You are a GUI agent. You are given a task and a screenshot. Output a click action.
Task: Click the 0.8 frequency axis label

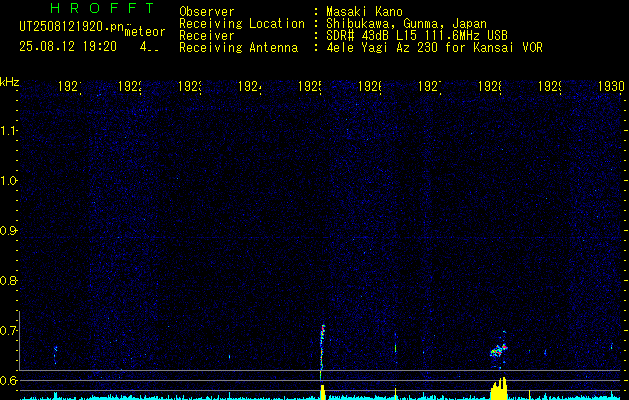[x=8, y=280]
